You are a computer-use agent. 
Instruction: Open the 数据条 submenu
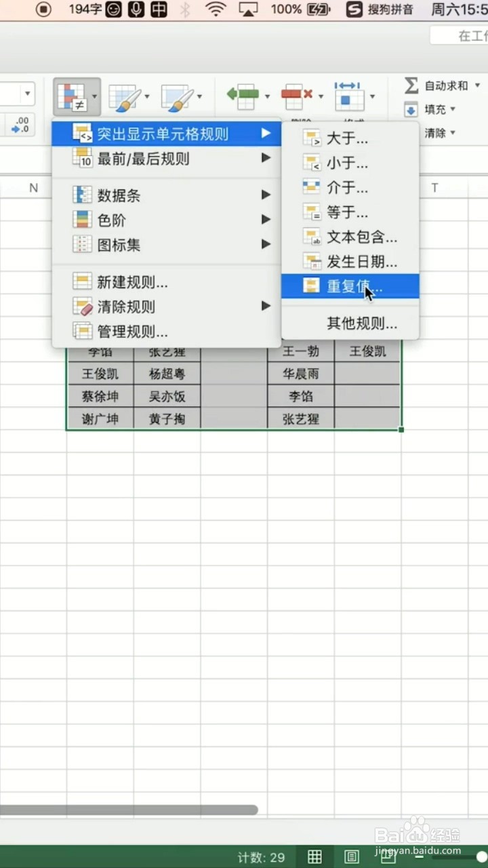click(167, 195)
